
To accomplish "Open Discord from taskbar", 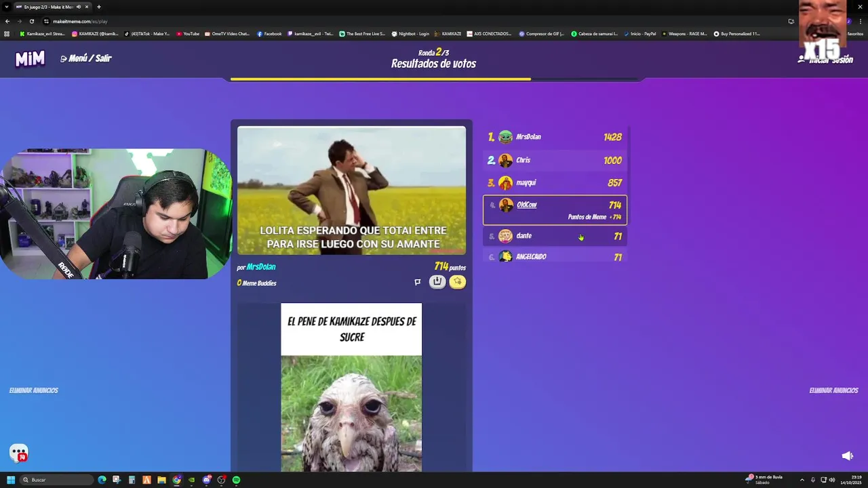I will pos(206,480).
